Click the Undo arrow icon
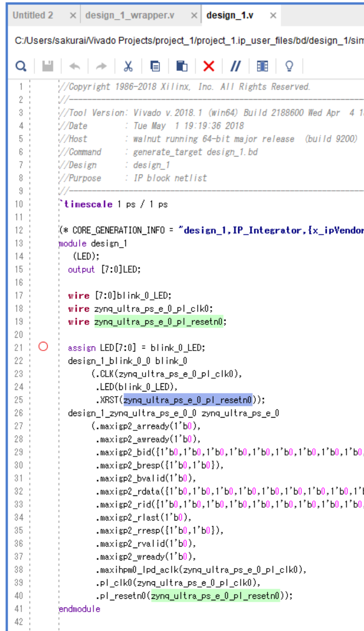This screenshot has height=631, width=364. [76, 66]
